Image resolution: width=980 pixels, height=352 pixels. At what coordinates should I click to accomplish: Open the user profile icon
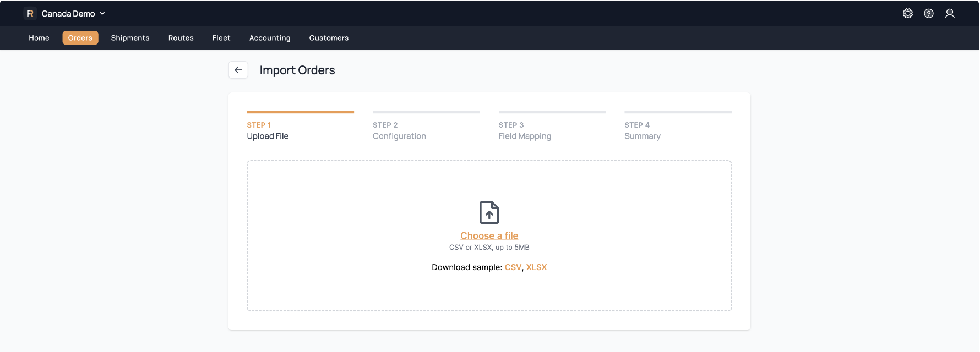coord(949,13)
